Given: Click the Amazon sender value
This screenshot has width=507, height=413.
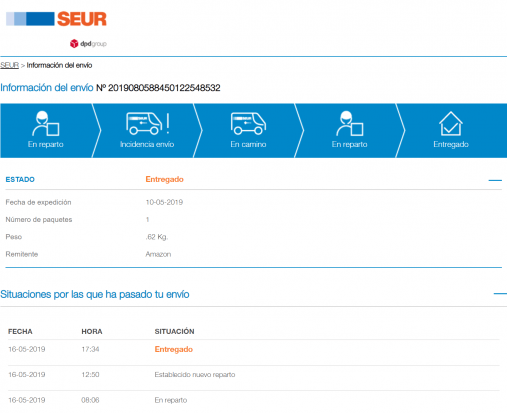Looking at the screenshot, I should [158, 254].
